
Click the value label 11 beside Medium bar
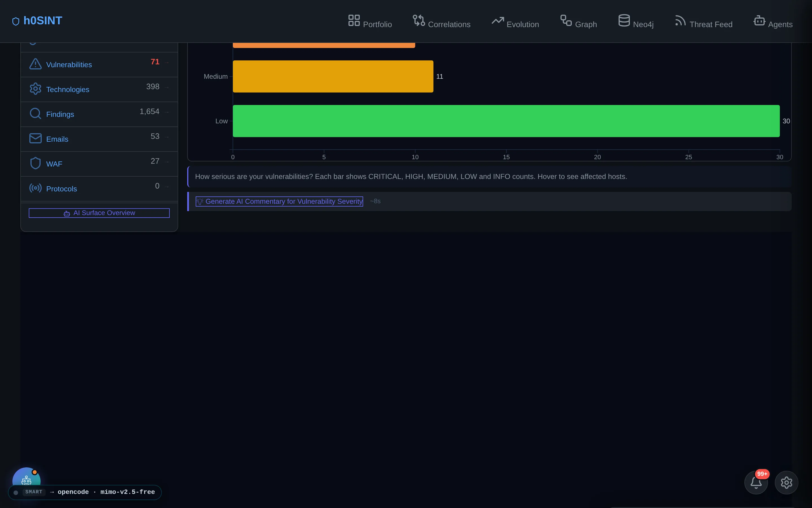[x=440, y=76]
